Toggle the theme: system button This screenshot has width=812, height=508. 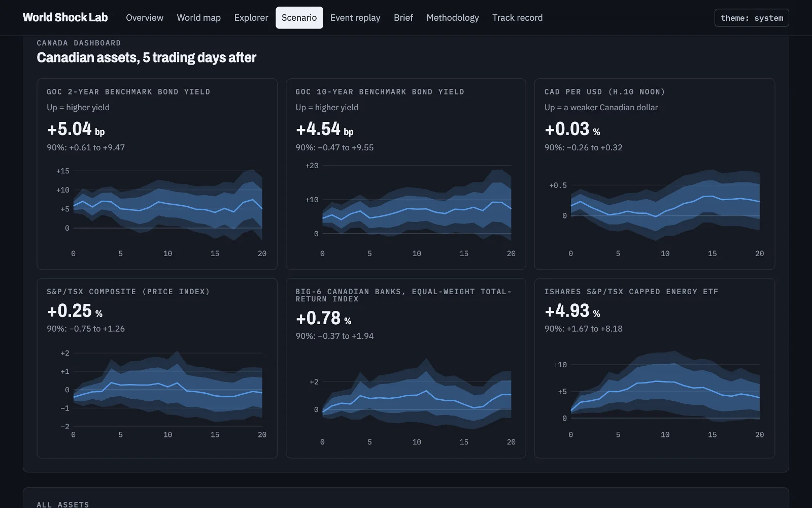[752, 18]
